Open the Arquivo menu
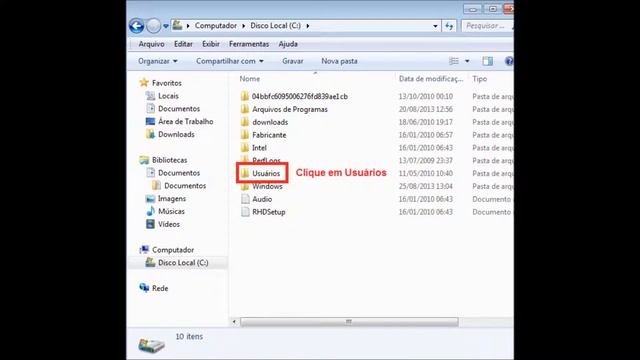 (x=151, y=44)
